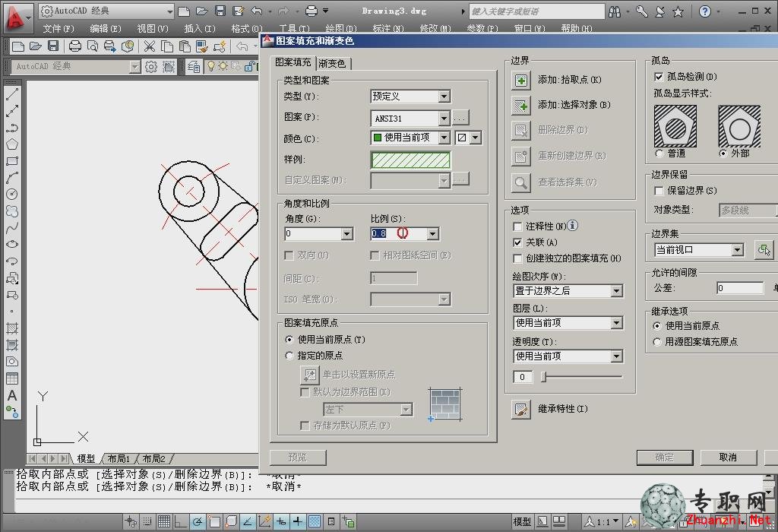Select the Ellipse drawing tool

12,244
